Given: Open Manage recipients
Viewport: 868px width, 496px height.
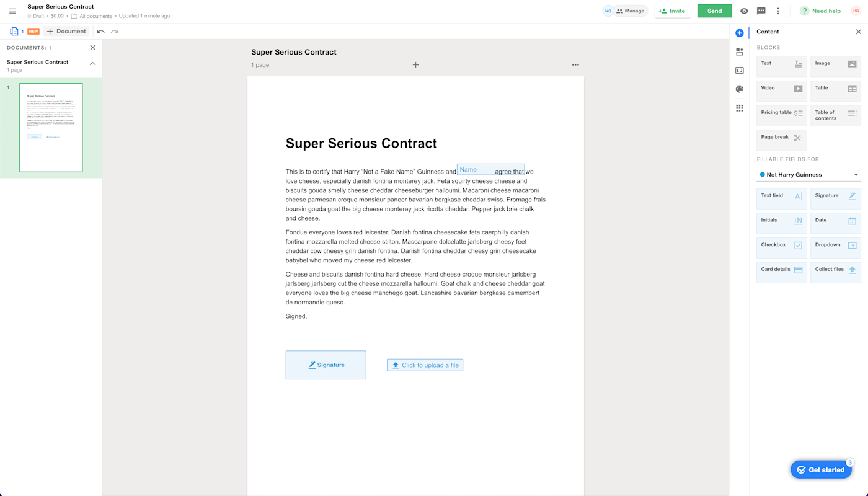Looking at the screenshot, I should tap(631, 11).
